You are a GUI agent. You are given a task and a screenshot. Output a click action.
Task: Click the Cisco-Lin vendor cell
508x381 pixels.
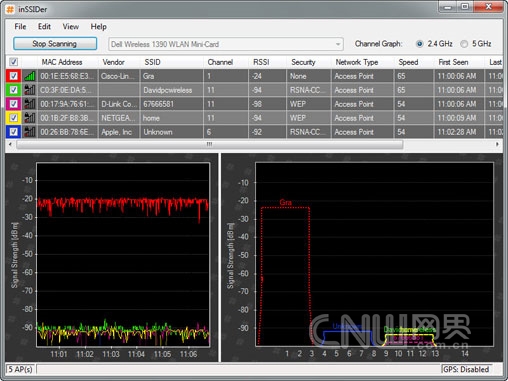(x=119, y=76)
